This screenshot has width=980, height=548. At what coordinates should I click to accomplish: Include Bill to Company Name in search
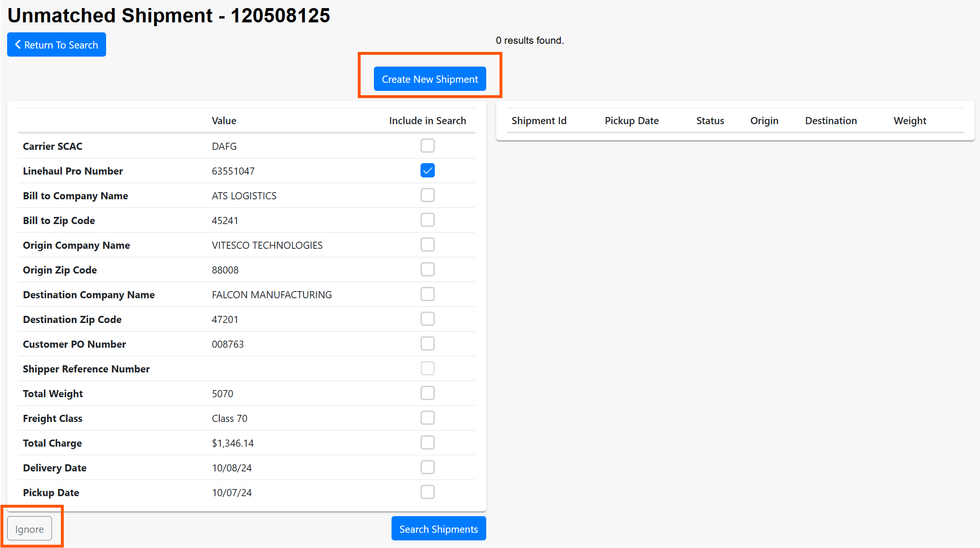point(427,195)
